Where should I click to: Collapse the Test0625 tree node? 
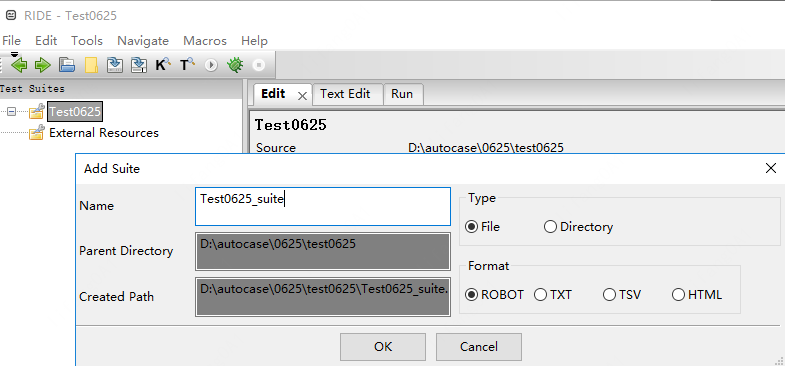tap(12, 111)
